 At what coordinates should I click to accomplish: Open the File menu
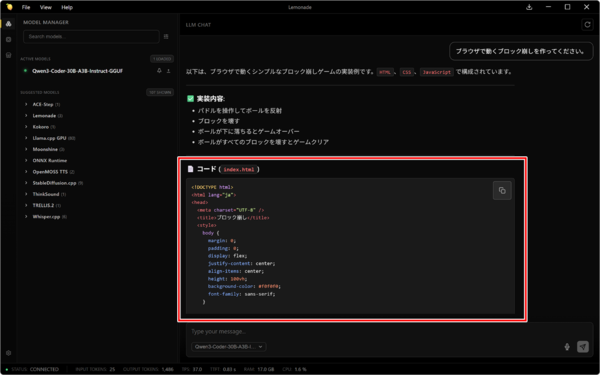point(26,7)
